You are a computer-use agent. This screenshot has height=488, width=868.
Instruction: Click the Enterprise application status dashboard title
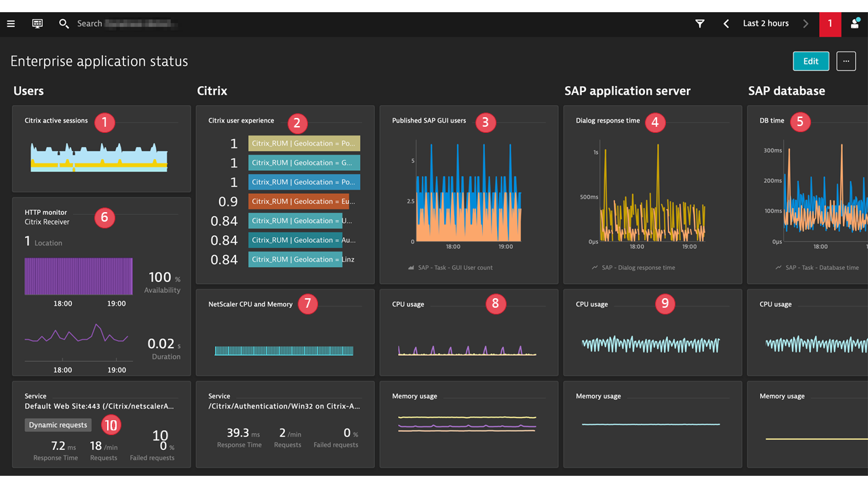point(99,61)
